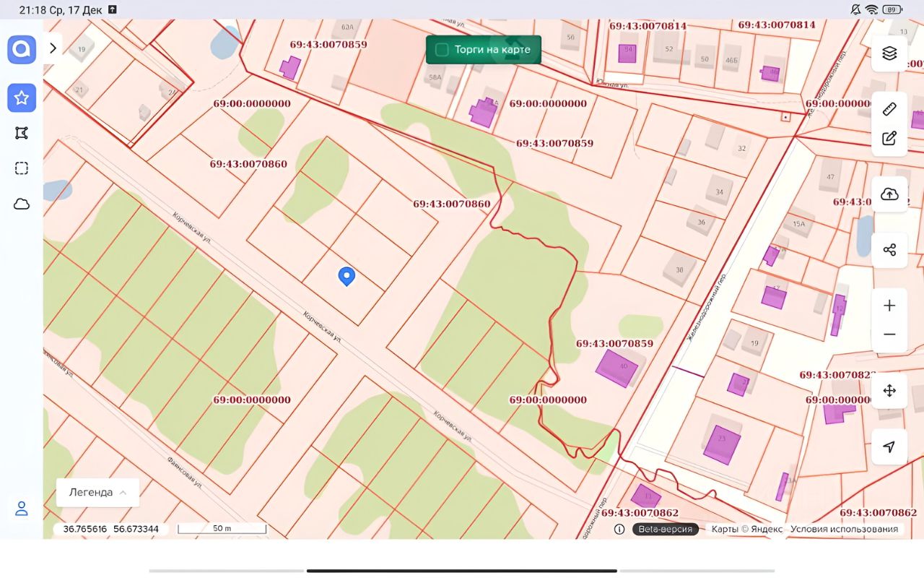Viewport: 924px width, 578px height.
Task: Activate the dashed rectangle selection tool
Action: (22, 168)
